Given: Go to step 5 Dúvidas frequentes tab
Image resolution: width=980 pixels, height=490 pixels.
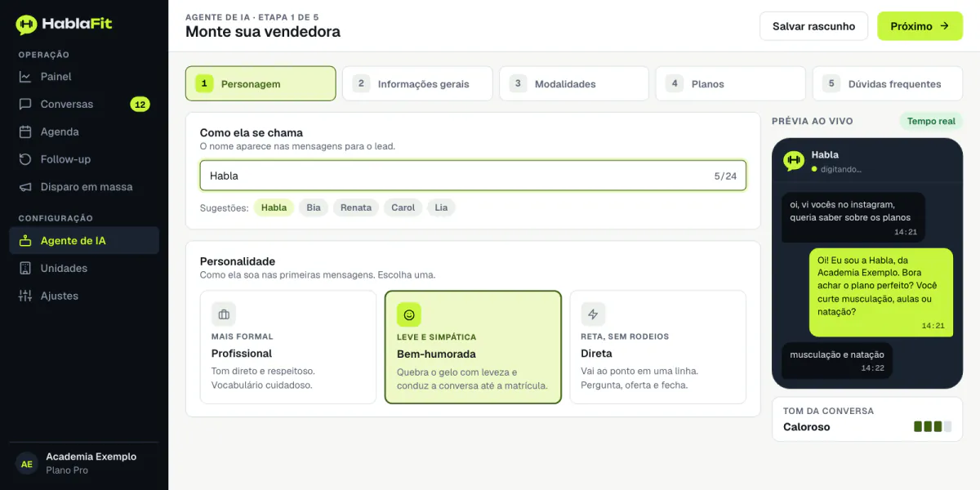Looking at the screenshot, I should click(888, 83).
